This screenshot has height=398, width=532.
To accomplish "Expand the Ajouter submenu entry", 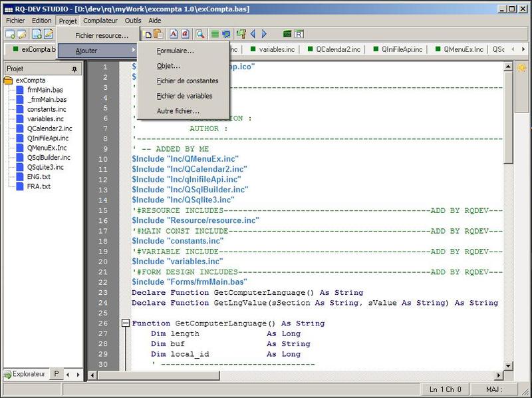I will tap(98, 51).
